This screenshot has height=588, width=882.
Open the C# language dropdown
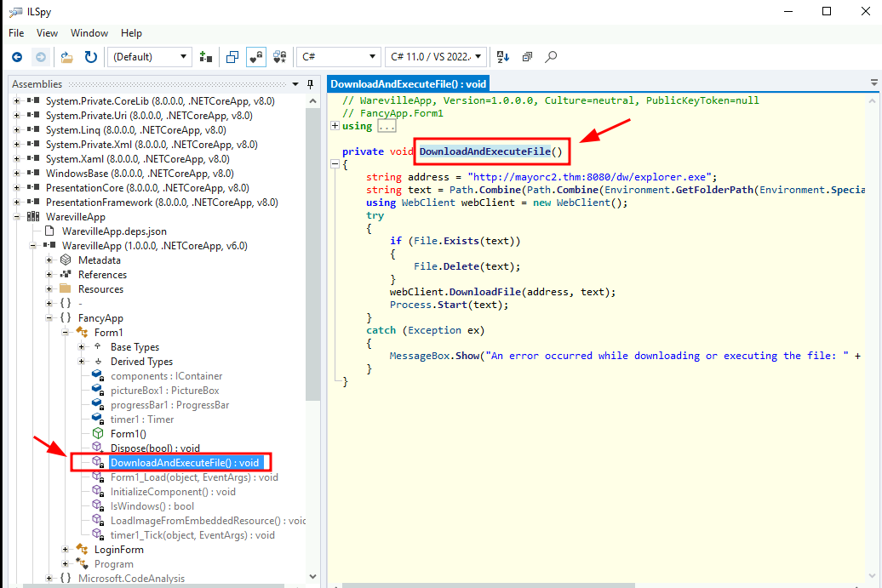point(339,57)
